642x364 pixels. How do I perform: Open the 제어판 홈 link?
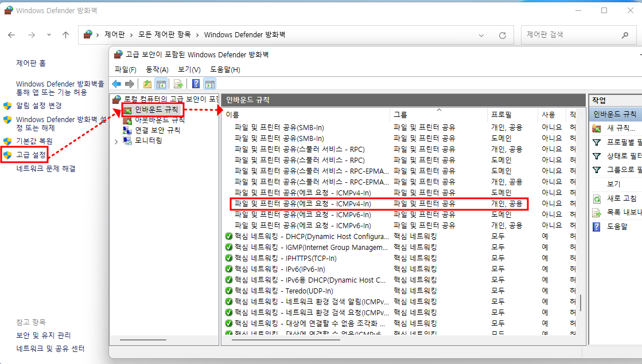[31, 63]
